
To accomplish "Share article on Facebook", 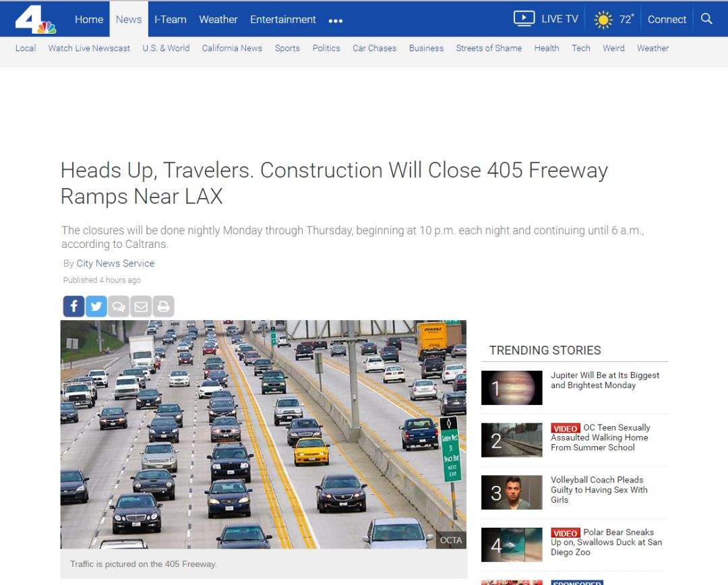I will [x=74, y=307].
